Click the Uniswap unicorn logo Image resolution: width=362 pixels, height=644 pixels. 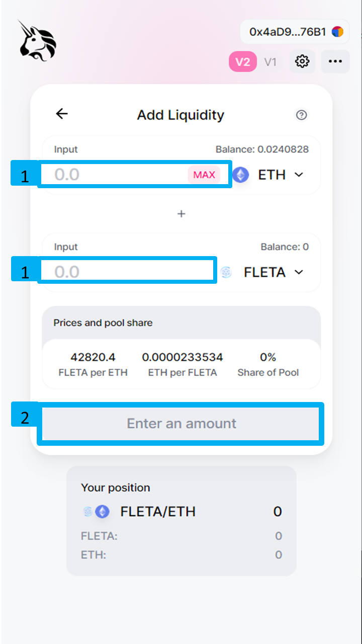coord(37,41)
